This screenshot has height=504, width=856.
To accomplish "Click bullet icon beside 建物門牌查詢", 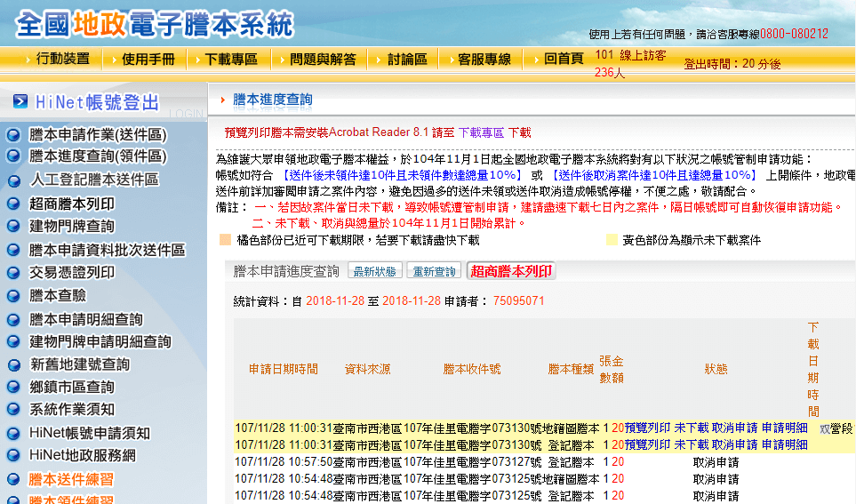I will (x=13, y=227).
